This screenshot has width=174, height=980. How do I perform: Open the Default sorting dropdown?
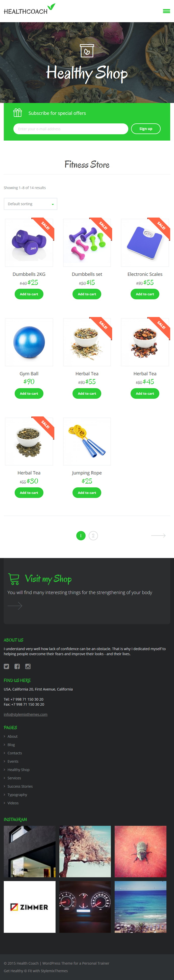[31, 204]
